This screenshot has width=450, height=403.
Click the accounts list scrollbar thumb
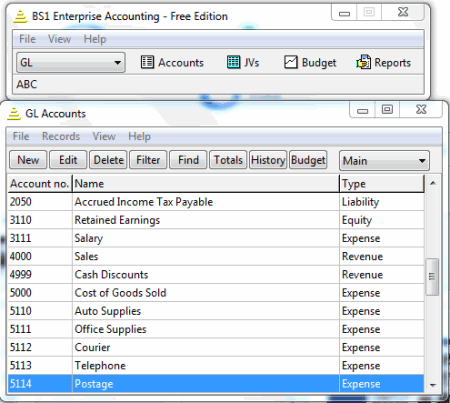click(432, 277)
